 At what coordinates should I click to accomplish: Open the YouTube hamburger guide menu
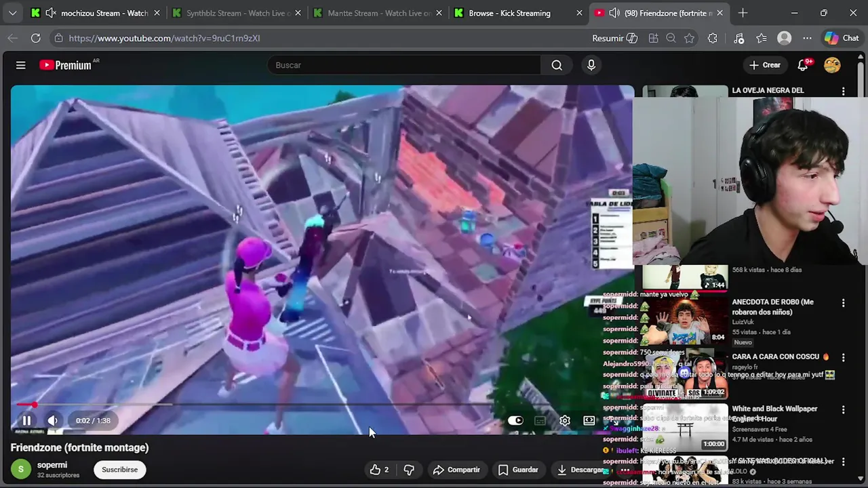(x=20, y=65)
